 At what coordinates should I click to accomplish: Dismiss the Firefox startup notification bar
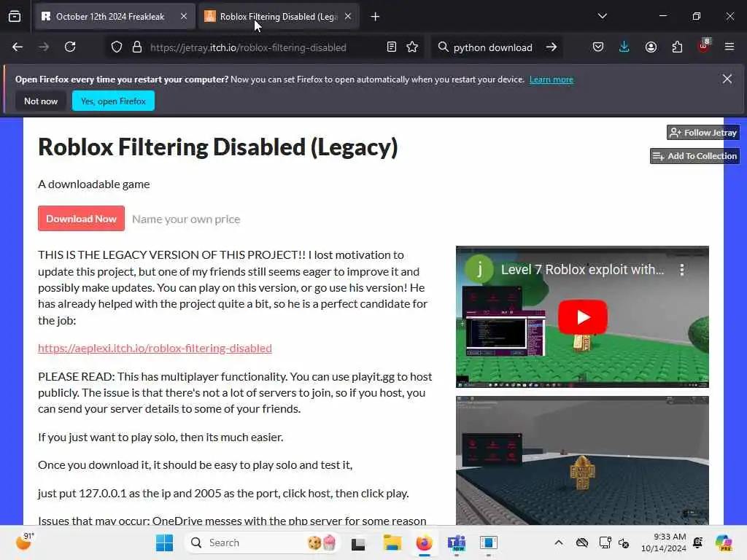point(727,79)
